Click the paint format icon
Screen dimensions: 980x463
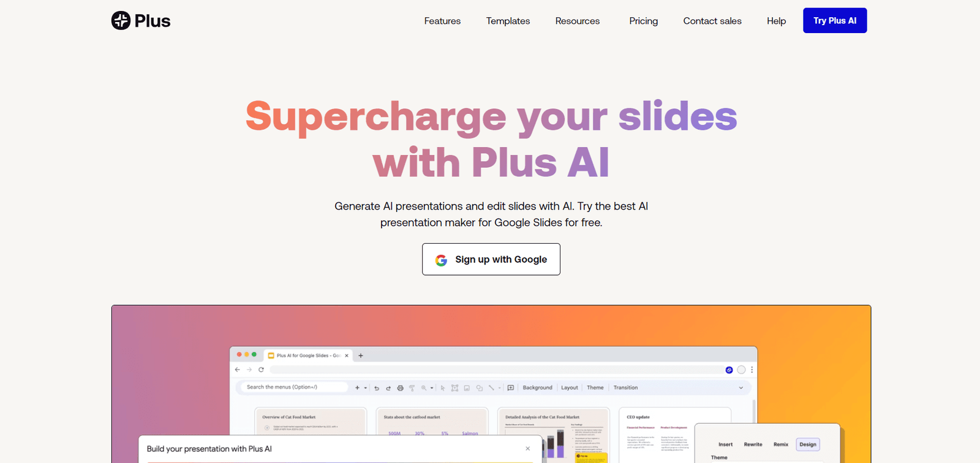[x=412, y=388]
